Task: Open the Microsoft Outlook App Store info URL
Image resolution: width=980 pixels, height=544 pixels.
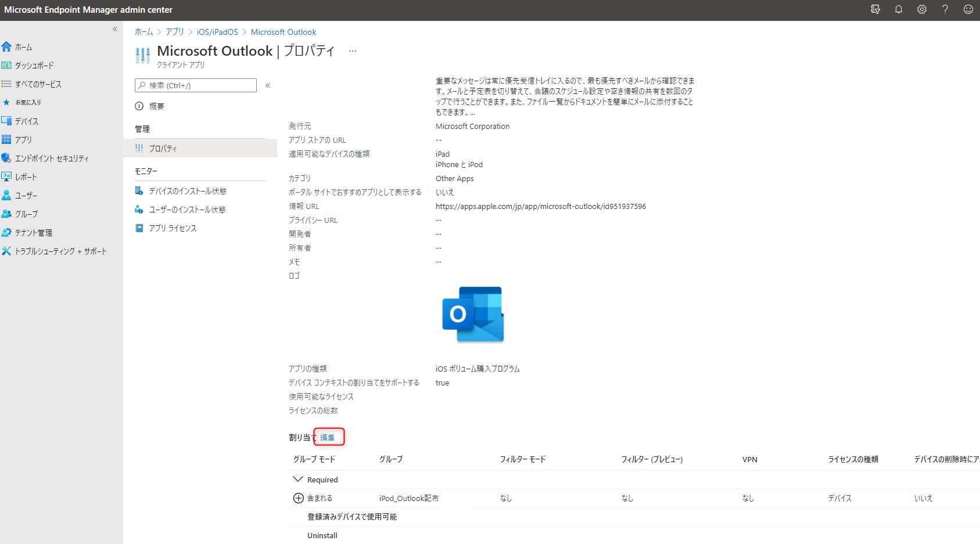Action: click(x=541, y=206)
